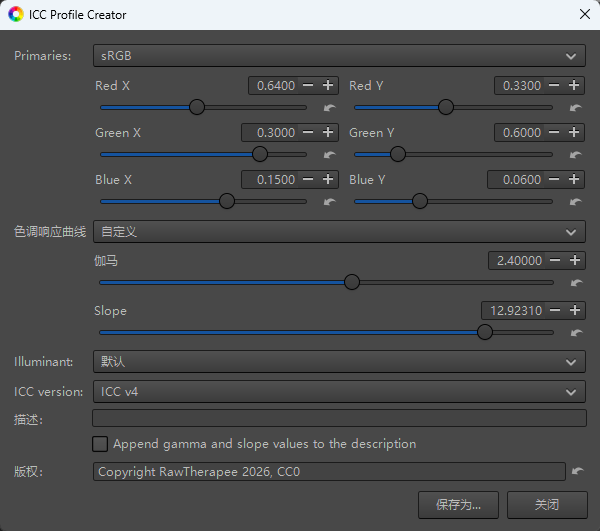Click the Green X slider handle

(260, 155)
